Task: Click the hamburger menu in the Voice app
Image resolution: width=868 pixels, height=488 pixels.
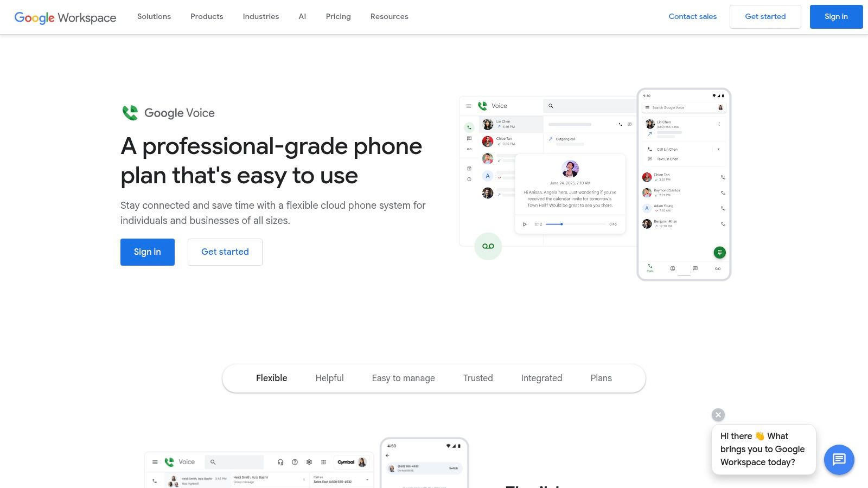Action: coord(468,106)
